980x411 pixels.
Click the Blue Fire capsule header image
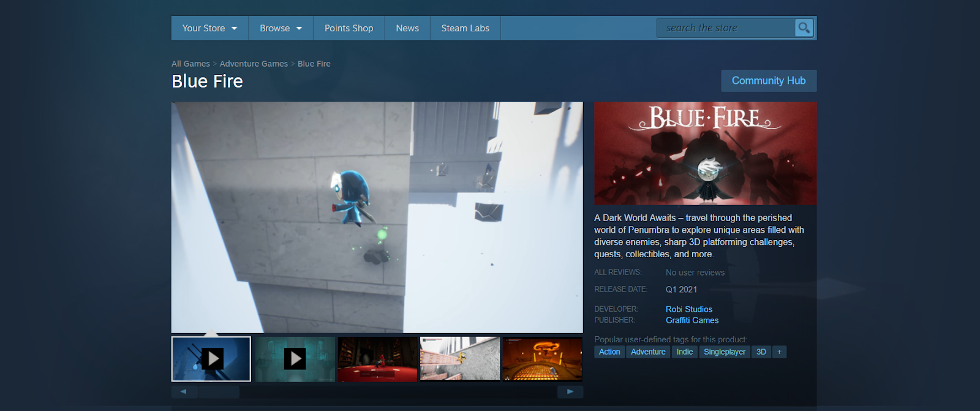705,153
